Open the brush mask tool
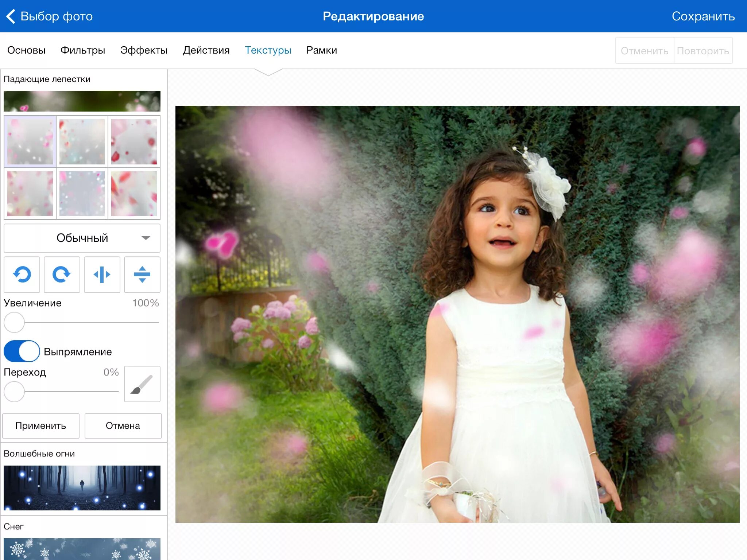Image resolution: width=747 pixels, height=560 pixels. click(142, 384)
